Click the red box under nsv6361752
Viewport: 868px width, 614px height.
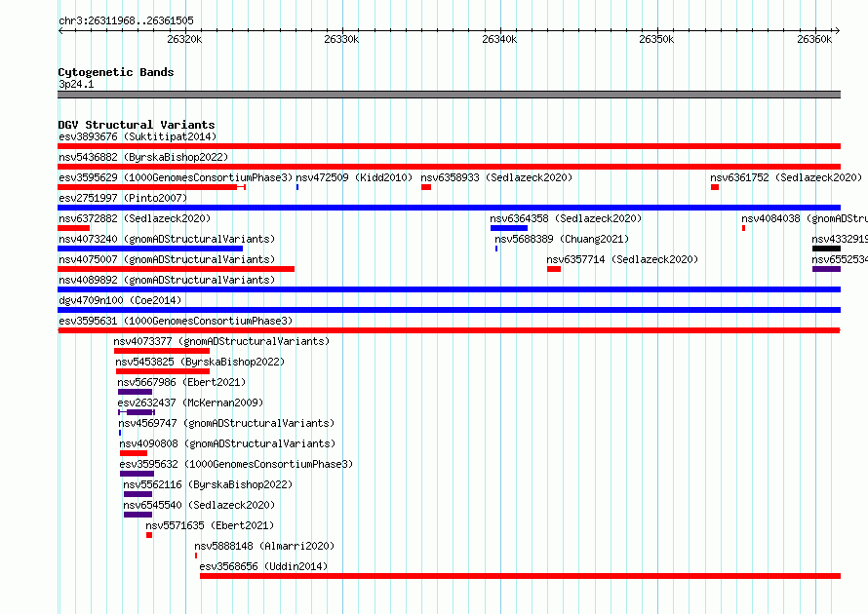pyautogui.click(x=715, y=187)
